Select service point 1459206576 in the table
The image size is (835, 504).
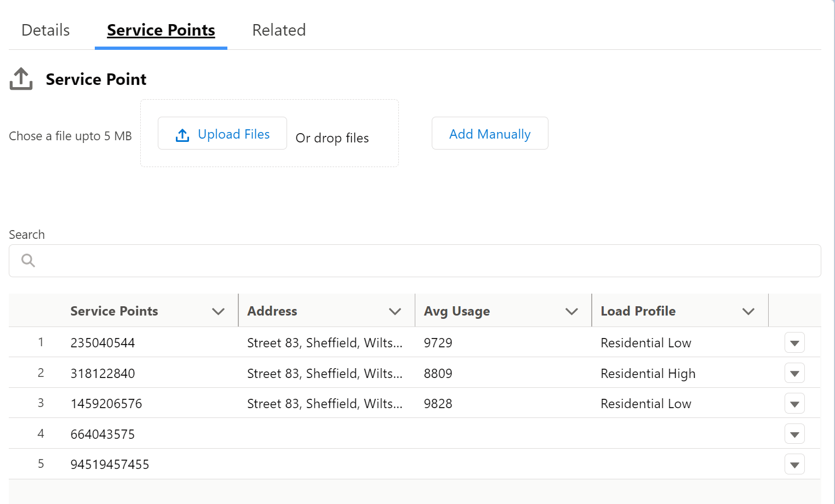click(106, 403)
